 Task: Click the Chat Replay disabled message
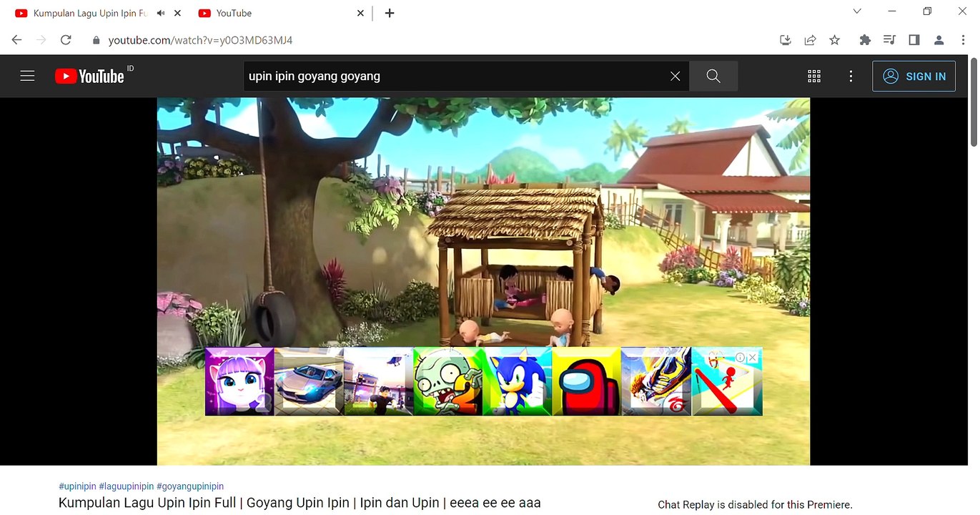pos(755,504)
